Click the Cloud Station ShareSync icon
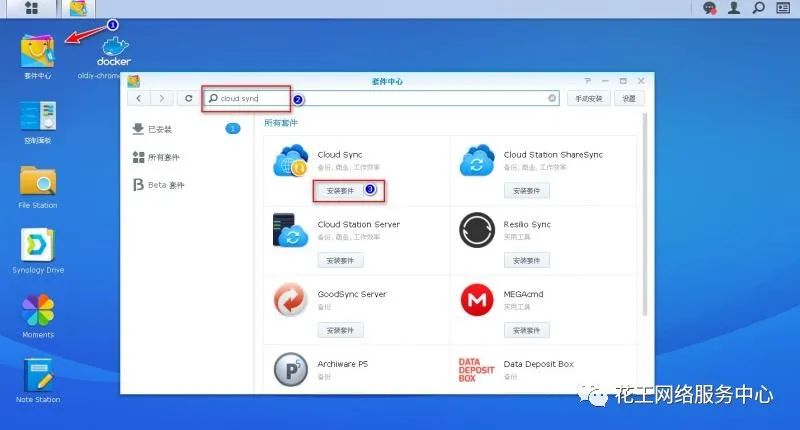This screenshot has width=800, height=430. 477,160
